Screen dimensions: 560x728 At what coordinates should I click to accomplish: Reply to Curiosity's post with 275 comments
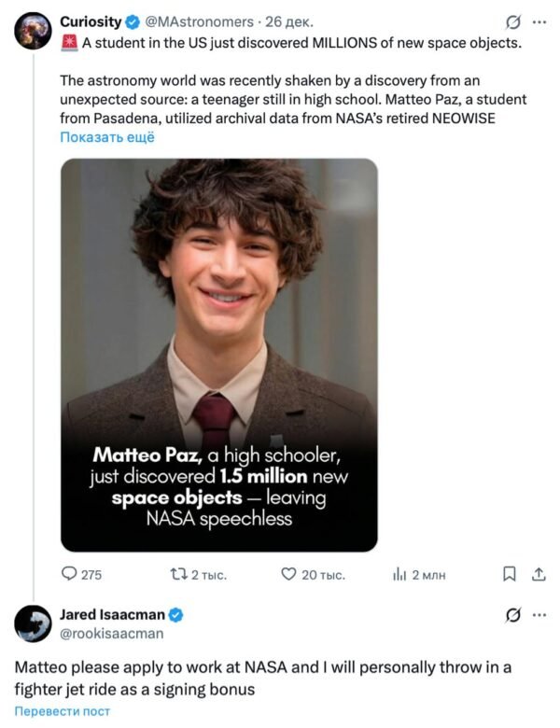tap(81, 574)
